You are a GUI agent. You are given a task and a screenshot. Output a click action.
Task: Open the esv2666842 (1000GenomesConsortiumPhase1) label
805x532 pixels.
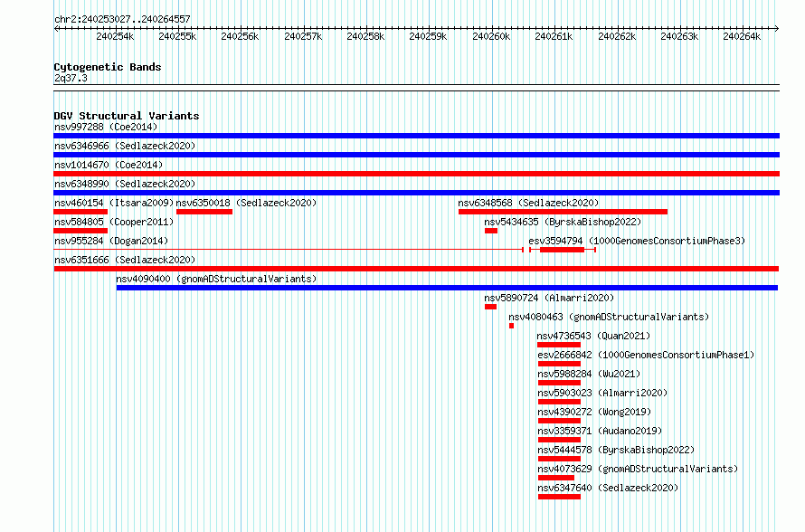(x=646, y=355)
